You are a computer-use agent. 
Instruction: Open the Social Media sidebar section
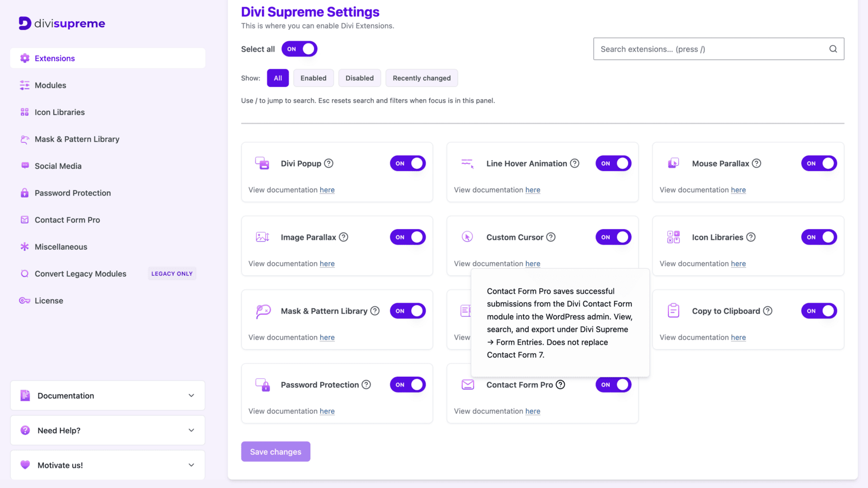(x=107, y=166)
